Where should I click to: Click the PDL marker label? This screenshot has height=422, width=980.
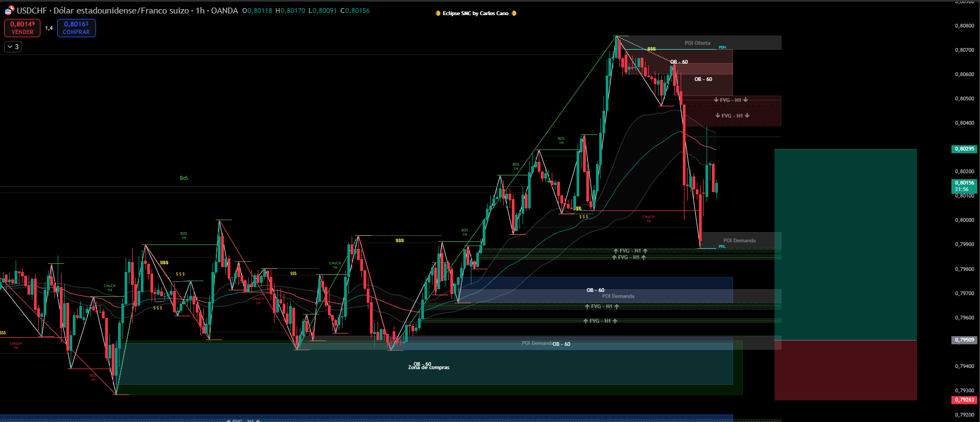tap(722, 247)
